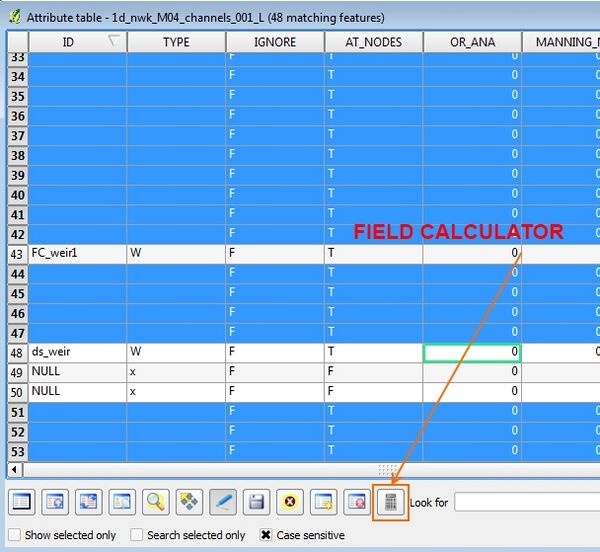Uncheck Case sensitive option

(x=266, y=535)
